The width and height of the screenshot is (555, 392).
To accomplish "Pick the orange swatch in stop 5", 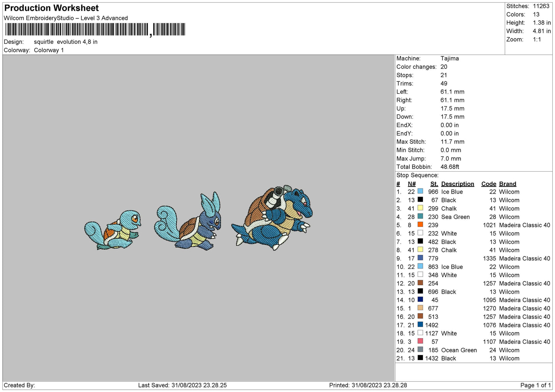I will 420,225.
